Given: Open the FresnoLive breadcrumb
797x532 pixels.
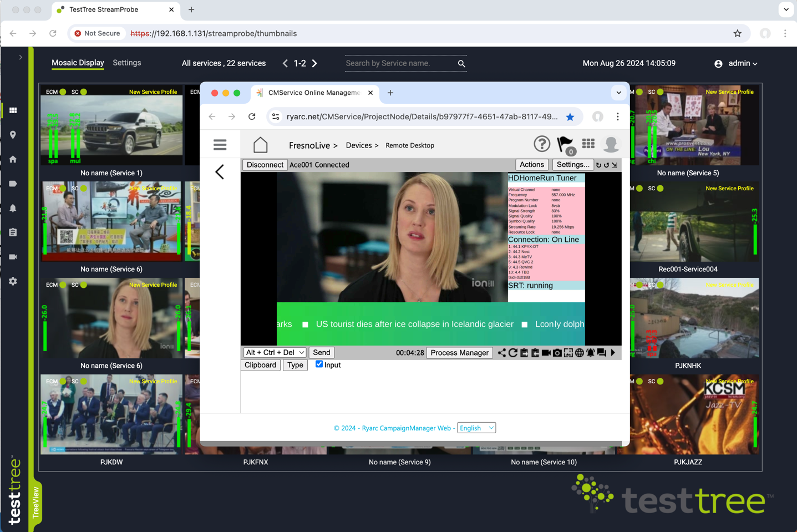Looking at the screenshot, I should pos(309,145).
